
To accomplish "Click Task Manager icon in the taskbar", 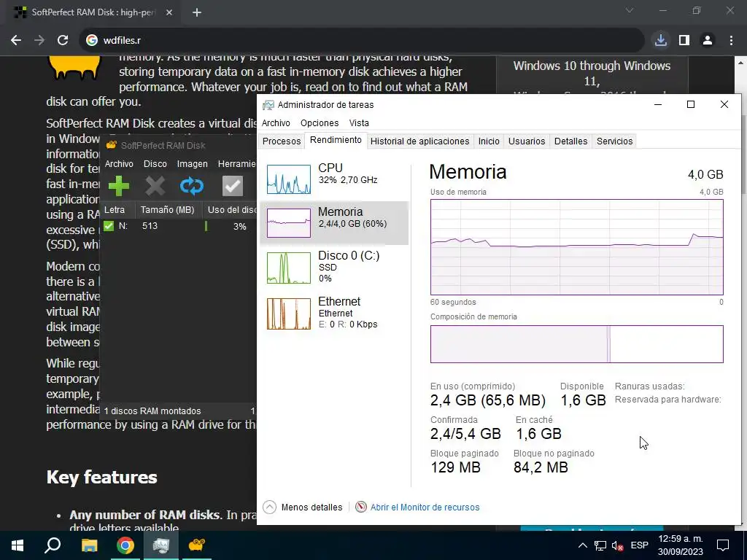I will pos(161,545).
